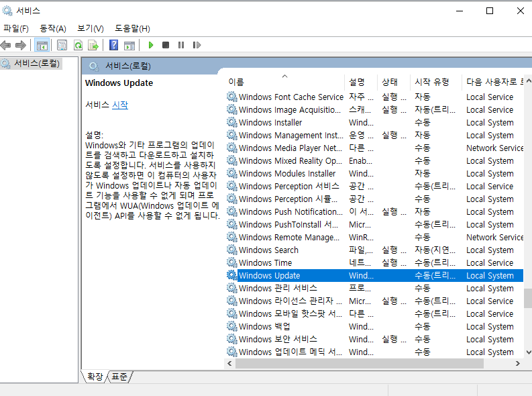Sort by the 이름 column header

point(285,82)
